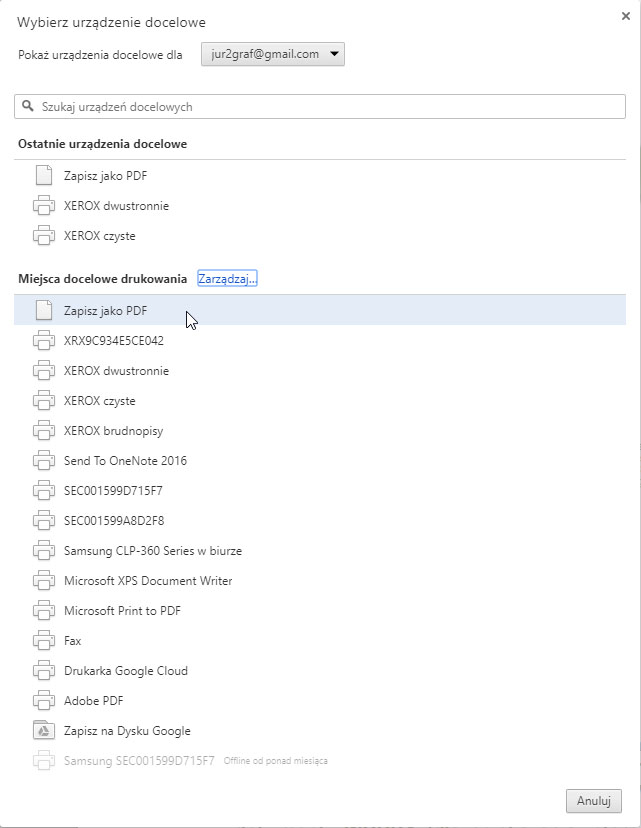Click the Google Drive folder icon
Screen dimensions: 641x828
pyautogui.click(x=43, y=731)
